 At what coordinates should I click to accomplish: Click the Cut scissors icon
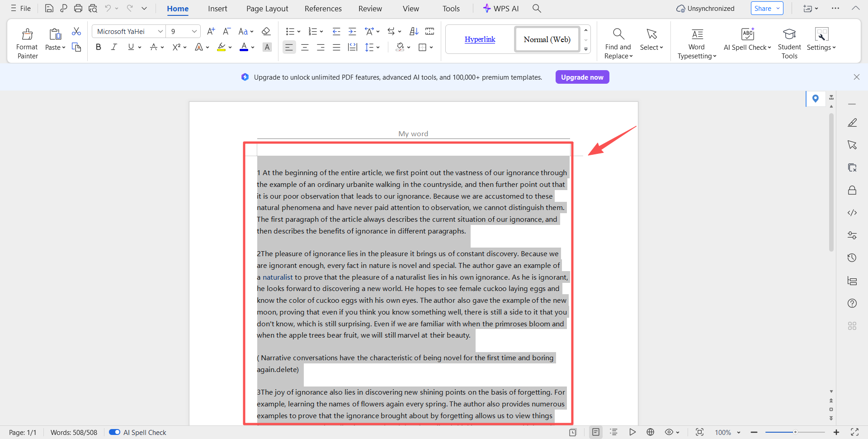pyautogui.click(x=76, y=31)
